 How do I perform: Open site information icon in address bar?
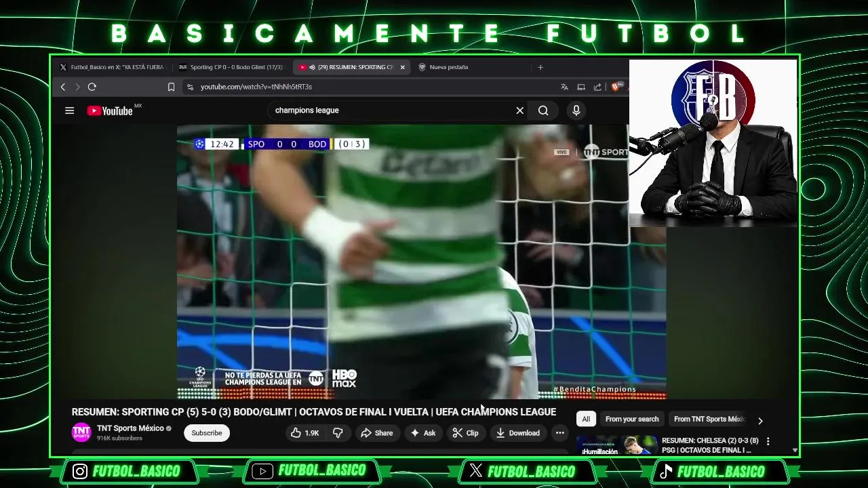pyautogui.click(x=190, y=87)
